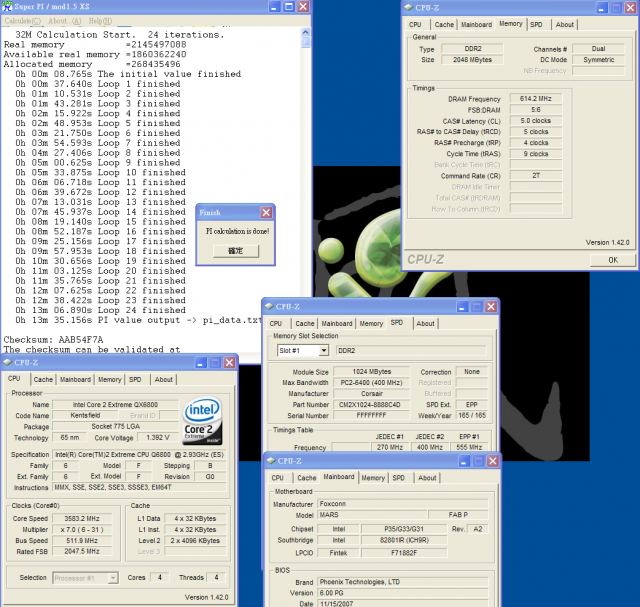Minimize the Super PI window

click(274, 7)
